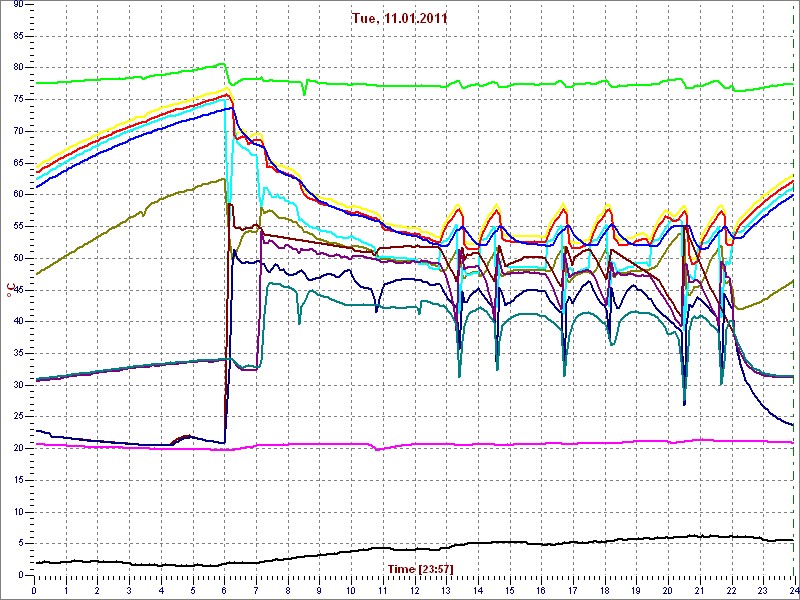Click hour '12' on the time axis
The height and width of the screenshot is (600, 800).
click(x=414, y=590)
